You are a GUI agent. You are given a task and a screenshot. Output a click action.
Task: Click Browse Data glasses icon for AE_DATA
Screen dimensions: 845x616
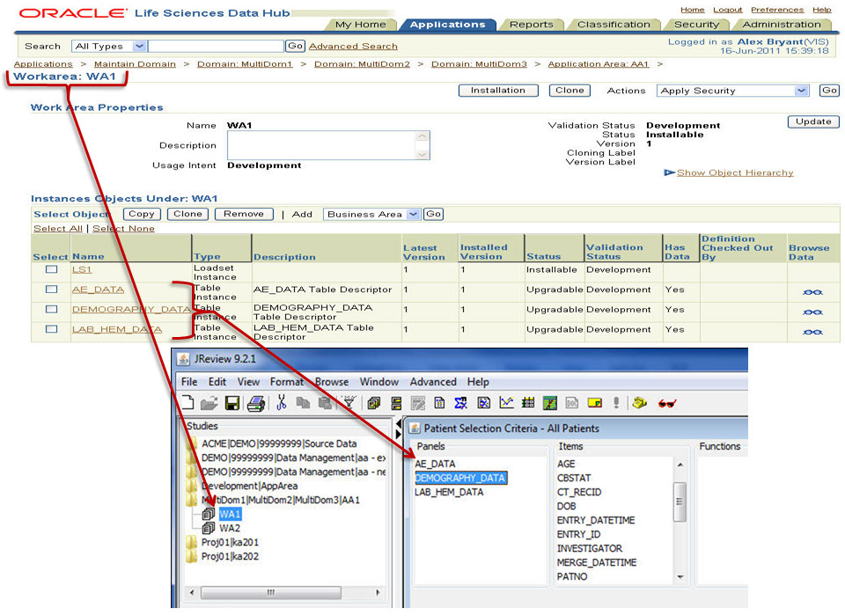(812, 292)
